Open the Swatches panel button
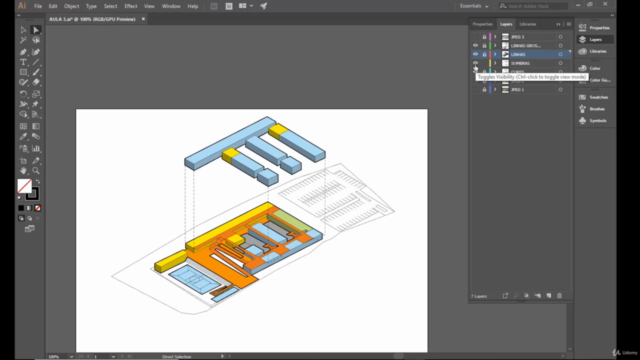Viewport: 640px width, 360px height. tap(594, 97)
